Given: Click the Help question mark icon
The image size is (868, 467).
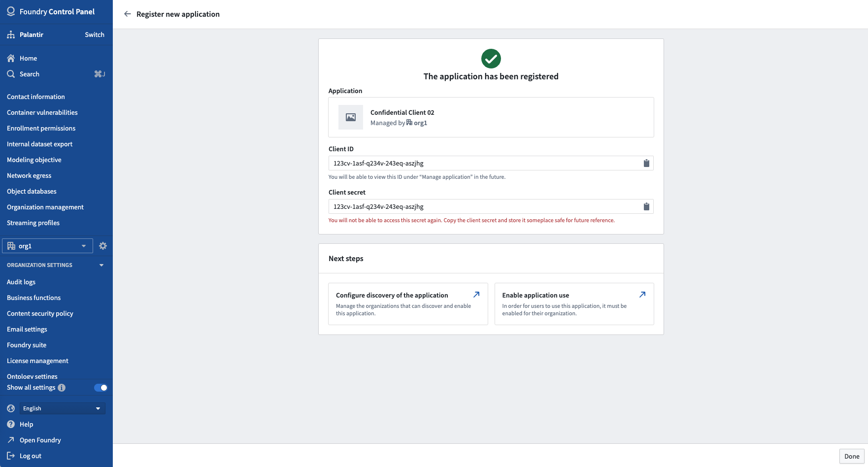Looking at the screenshot, I should [x=11, y=424].
